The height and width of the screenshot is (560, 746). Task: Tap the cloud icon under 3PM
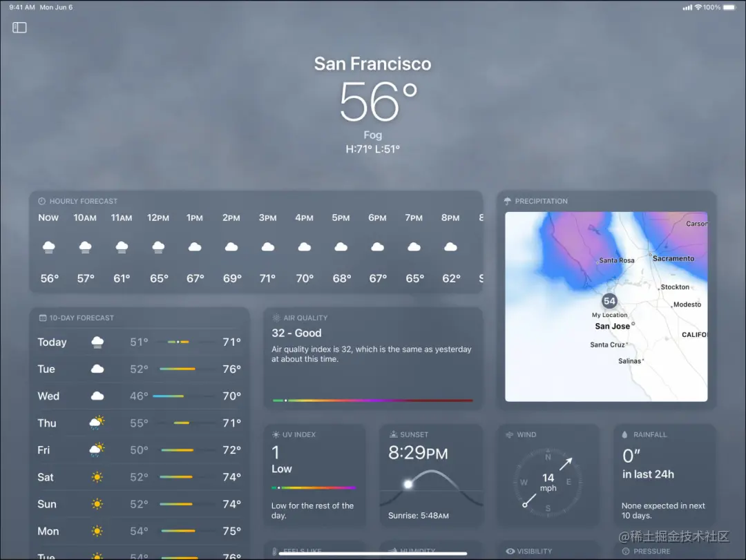tap(268, 247)
